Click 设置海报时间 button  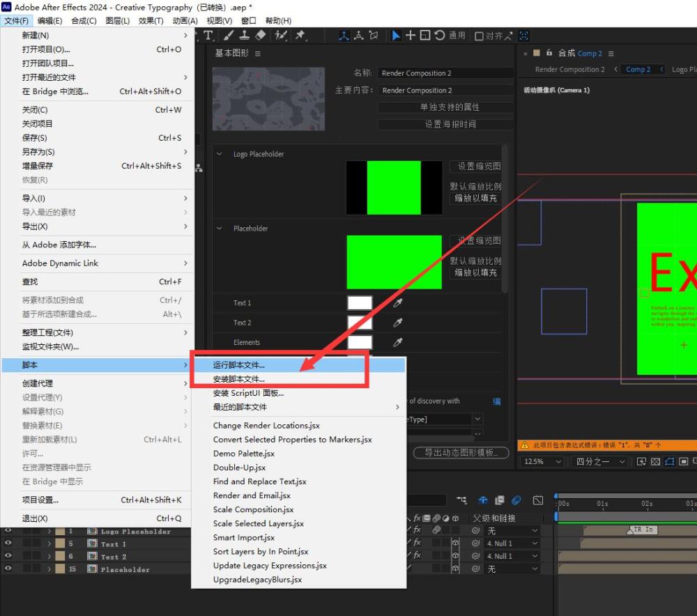pyautogui.click(x=445, y=124)
